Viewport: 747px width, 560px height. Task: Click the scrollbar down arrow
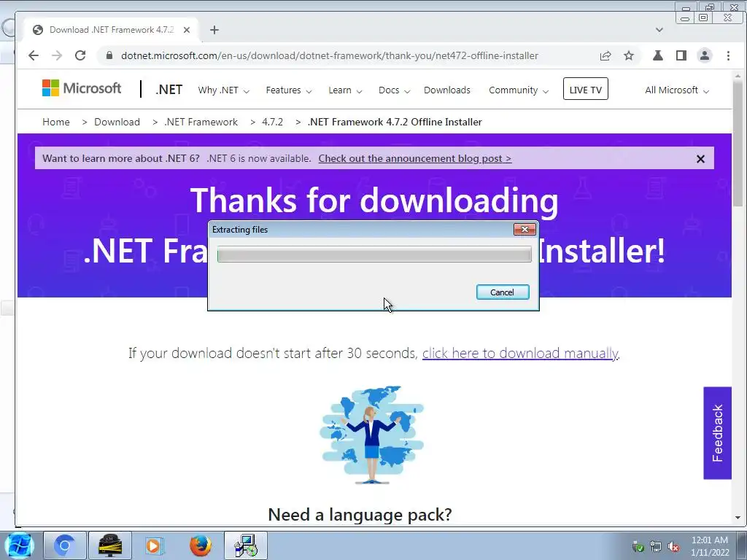pyautogui.click(x=738, y=518)
